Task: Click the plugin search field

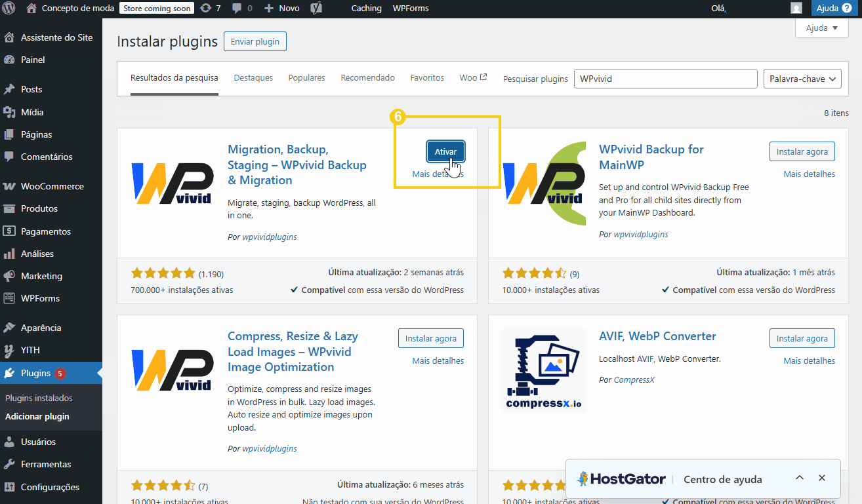Action: [666, 79]
